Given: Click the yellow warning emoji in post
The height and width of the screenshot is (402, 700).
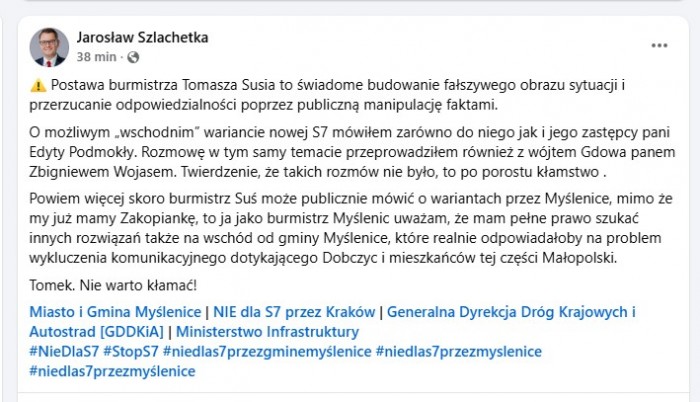Looking at the screenshot, I should pyautogui.click(x=36, y=86).
